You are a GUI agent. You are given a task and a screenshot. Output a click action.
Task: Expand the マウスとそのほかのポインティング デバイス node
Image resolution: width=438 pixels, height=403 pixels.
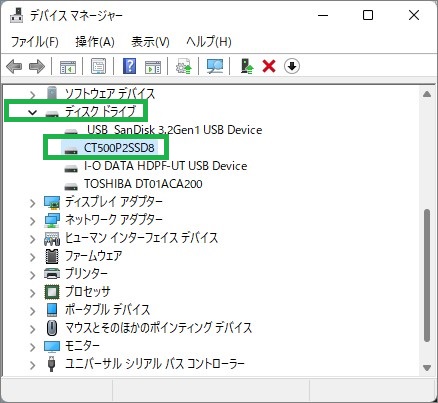click(32, 329)
